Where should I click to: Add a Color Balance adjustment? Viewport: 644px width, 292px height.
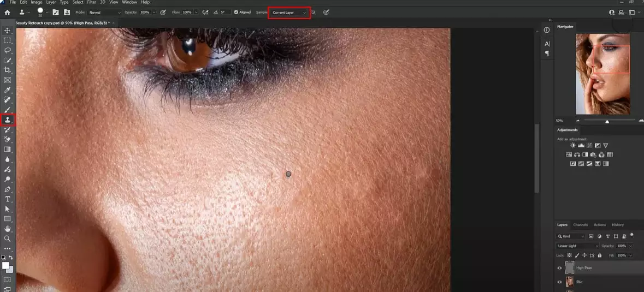577,154
